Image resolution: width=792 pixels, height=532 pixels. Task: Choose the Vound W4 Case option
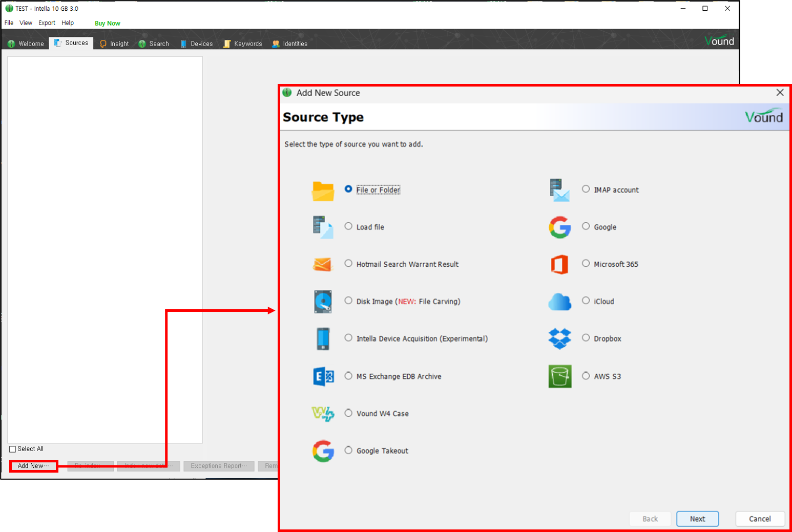pyautogui.click(x=348, y=413)
